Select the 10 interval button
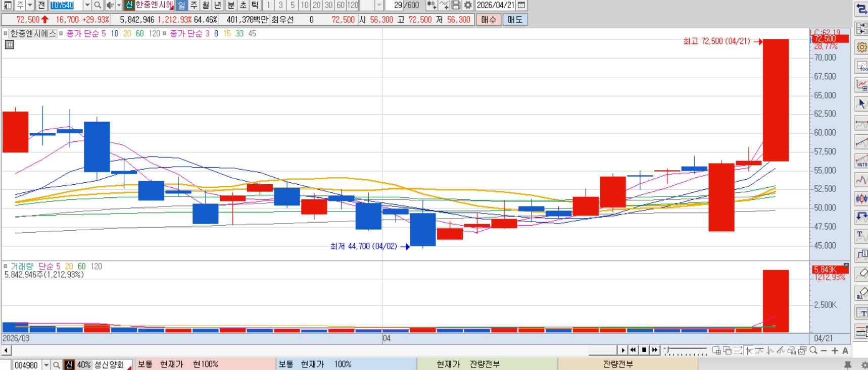The height and width of the screenshot is (370, 868). click(305, 5)
